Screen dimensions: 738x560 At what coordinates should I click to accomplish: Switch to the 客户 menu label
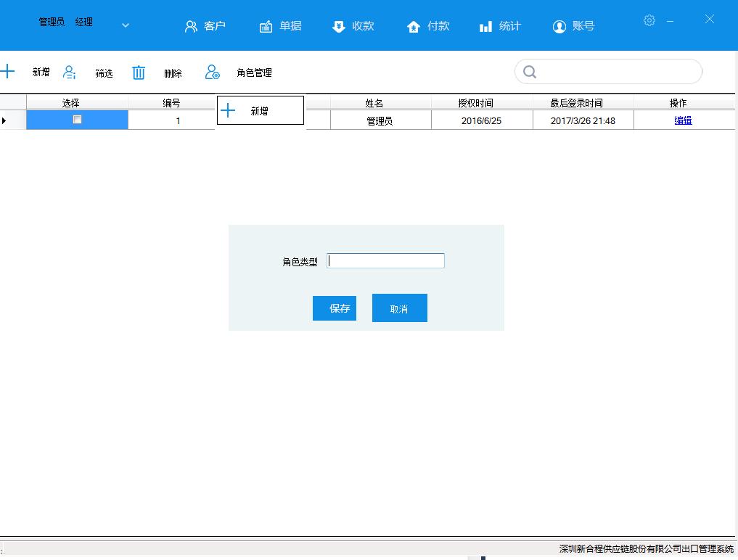[215, 26]
